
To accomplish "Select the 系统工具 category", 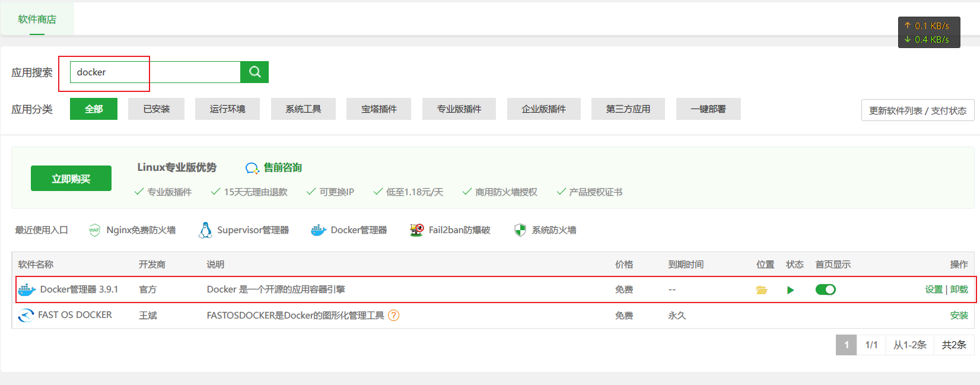I will pyautogui.click(x=303, y=109).
